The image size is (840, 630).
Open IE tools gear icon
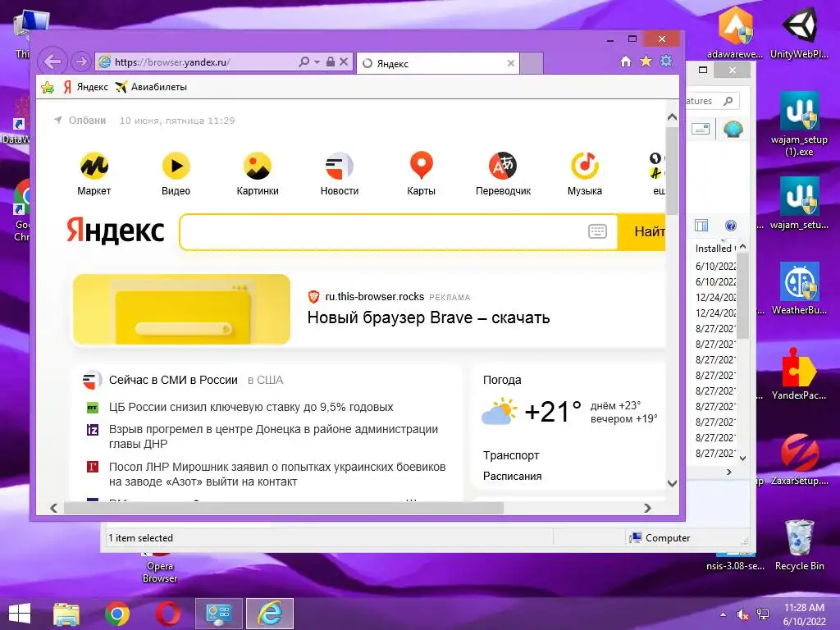(666, 61)
